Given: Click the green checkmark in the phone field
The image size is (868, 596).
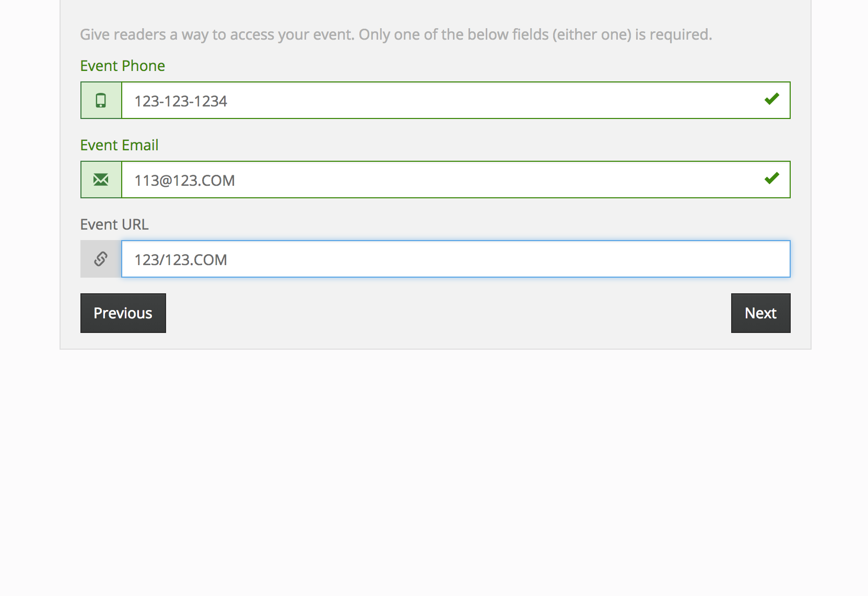Looking at the screenshot, I should click(x=771, y=99).
